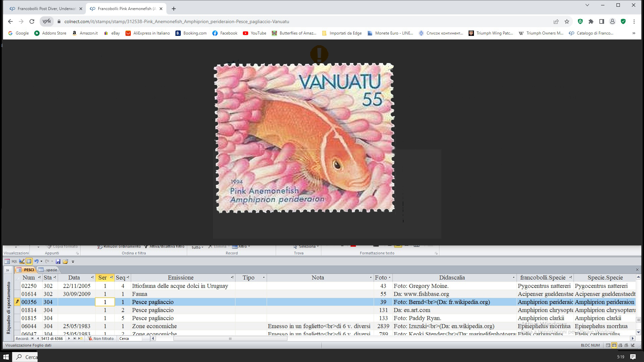The height and width of the screenshot is (362, 644).
Task: Undo last action in Access
Action: point(36,261)
